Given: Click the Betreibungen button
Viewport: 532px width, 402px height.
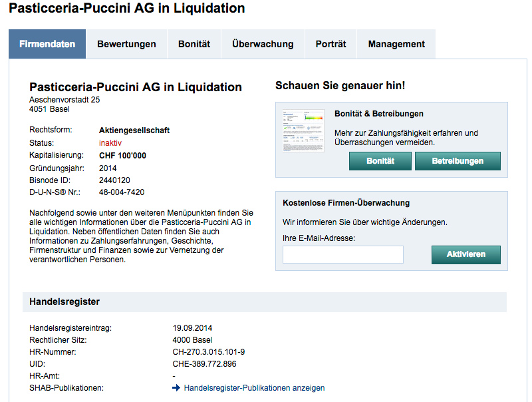Looking at the screenshot, I should point(458,161).
